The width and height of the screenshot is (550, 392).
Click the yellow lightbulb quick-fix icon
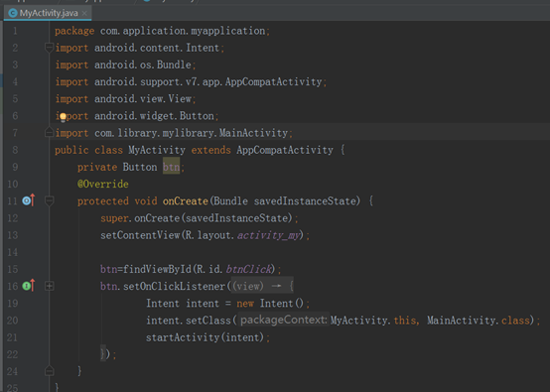(63, 117)
